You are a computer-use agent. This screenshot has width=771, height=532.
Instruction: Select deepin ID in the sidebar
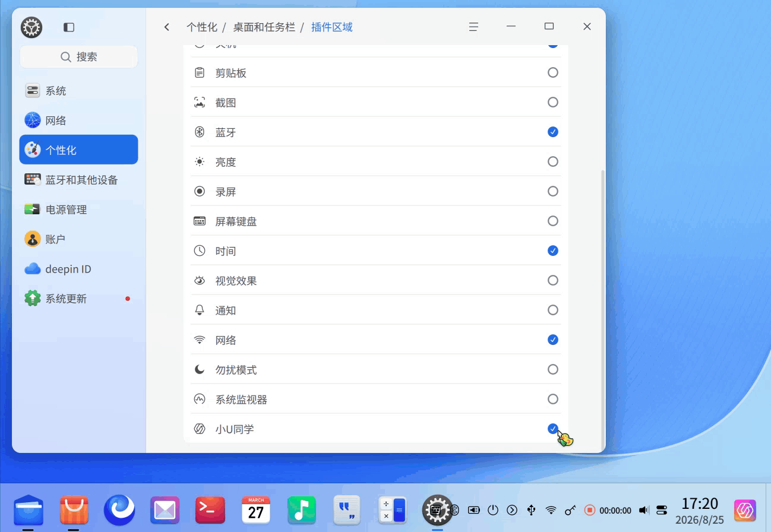pos(78,269)
